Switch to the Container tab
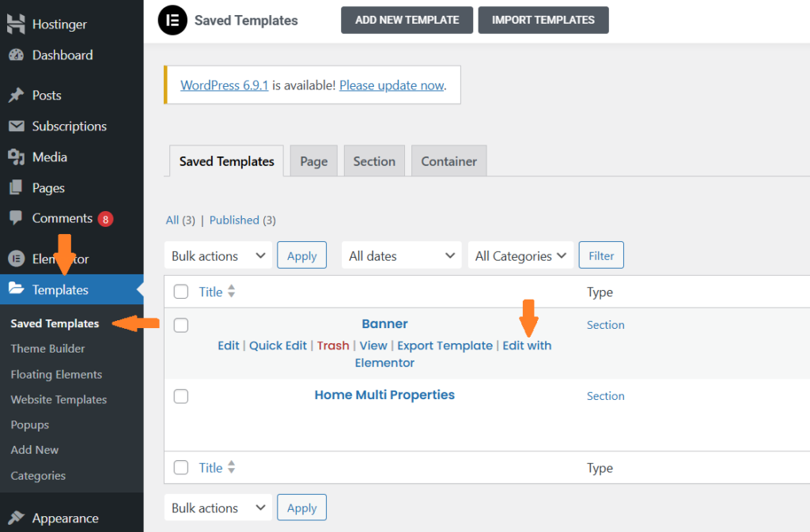Screen dimensions: 810x532 tap(449, 161)
